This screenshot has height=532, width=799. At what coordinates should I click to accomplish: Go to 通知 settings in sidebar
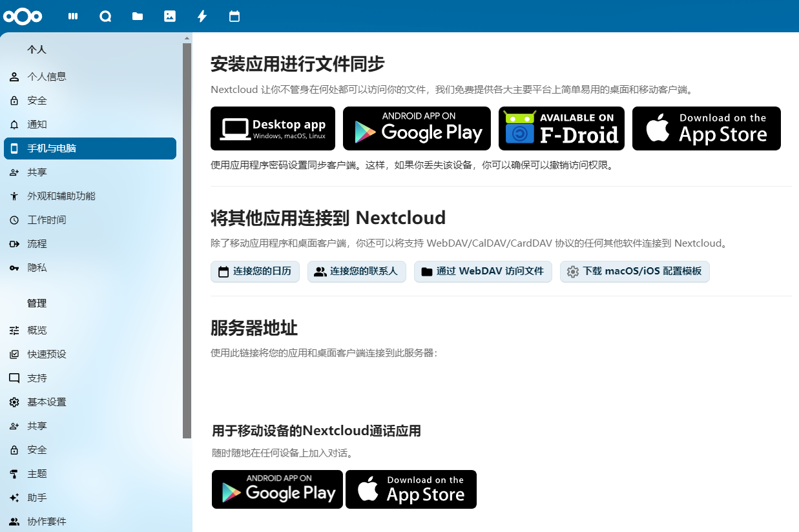point(37,125)
